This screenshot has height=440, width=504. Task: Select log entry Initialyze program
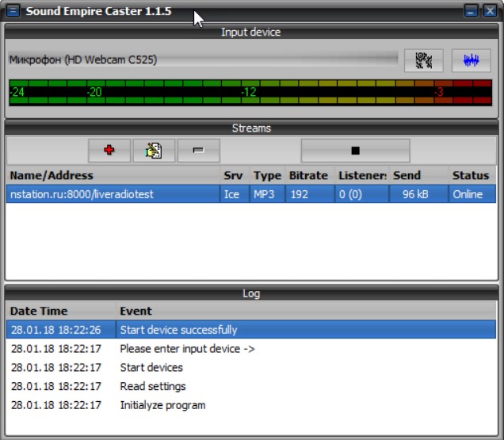251,405
